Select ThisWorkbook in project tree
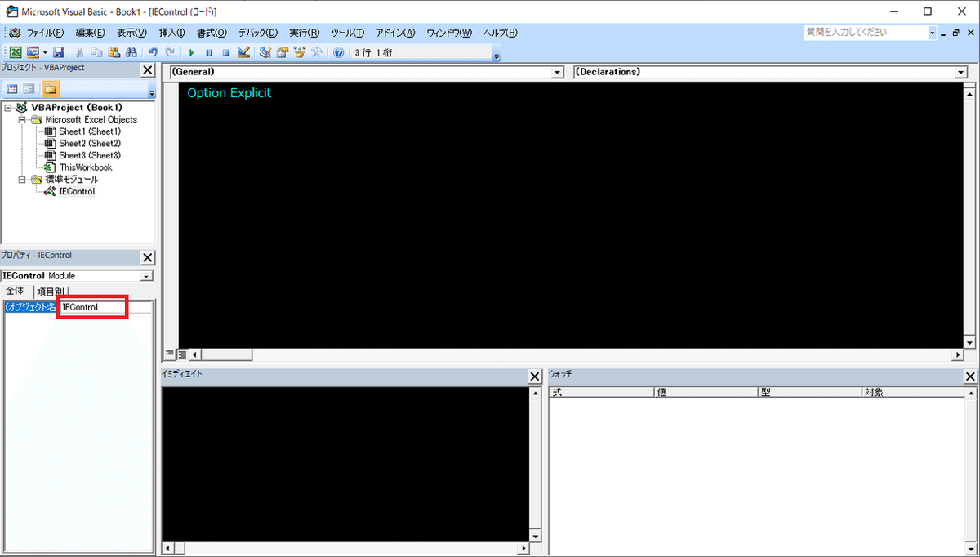This screenshot has width=980, height=557. point(86,167)
